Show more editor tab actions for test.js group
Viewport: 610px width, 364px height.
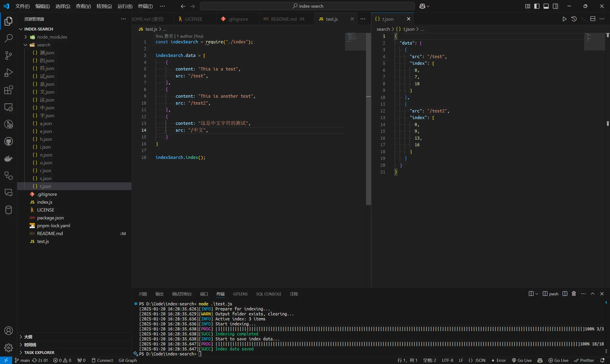pyautogui.click(x=363, y=19)
